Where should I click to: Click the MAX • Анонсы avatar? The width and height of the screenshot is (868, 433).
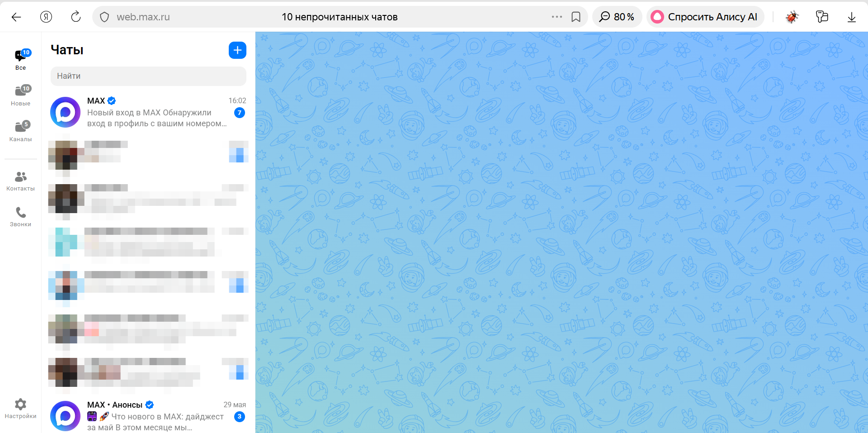pyautogui.click(x=66, y=416)
